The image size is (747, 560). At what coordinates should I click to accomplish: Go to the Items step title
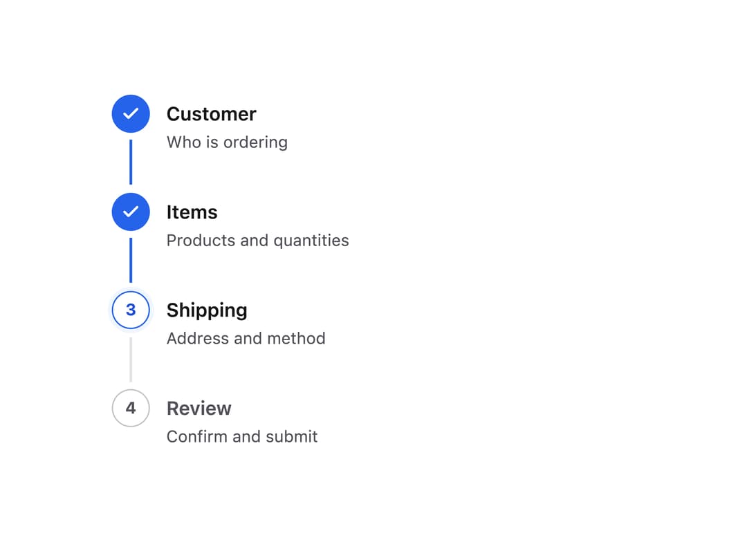(192, 212)
